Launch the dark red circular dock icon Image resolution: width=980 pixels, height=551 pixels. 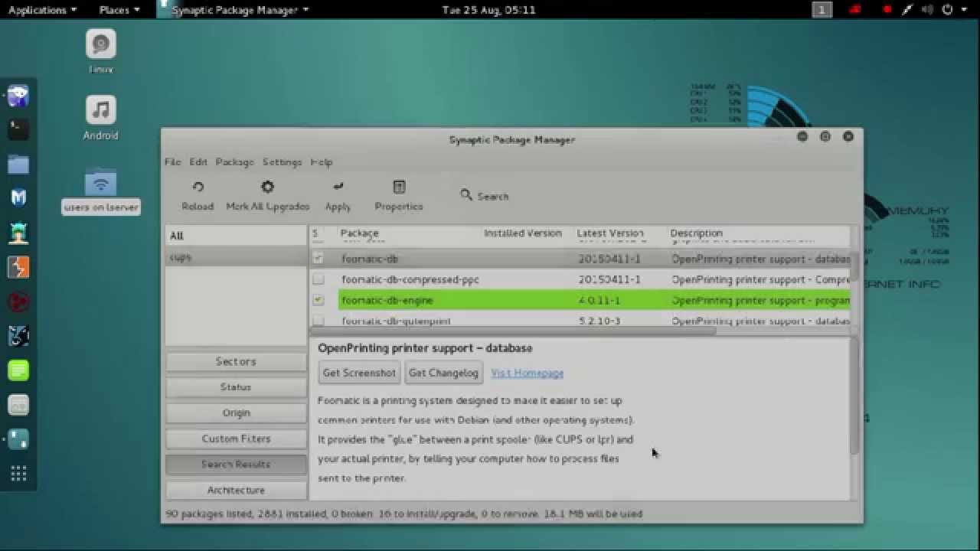click(18, 302)
